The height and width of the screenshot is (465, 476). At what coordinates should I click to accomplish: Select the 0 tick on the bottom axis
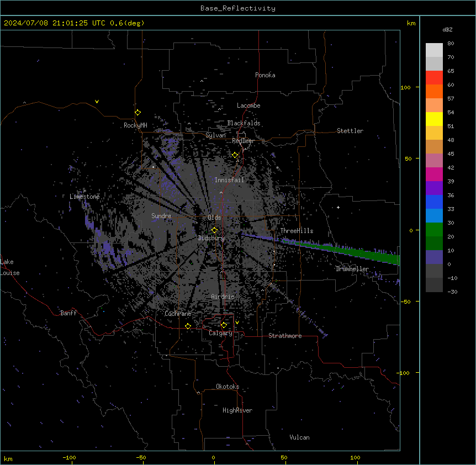(x=213, y=457)
